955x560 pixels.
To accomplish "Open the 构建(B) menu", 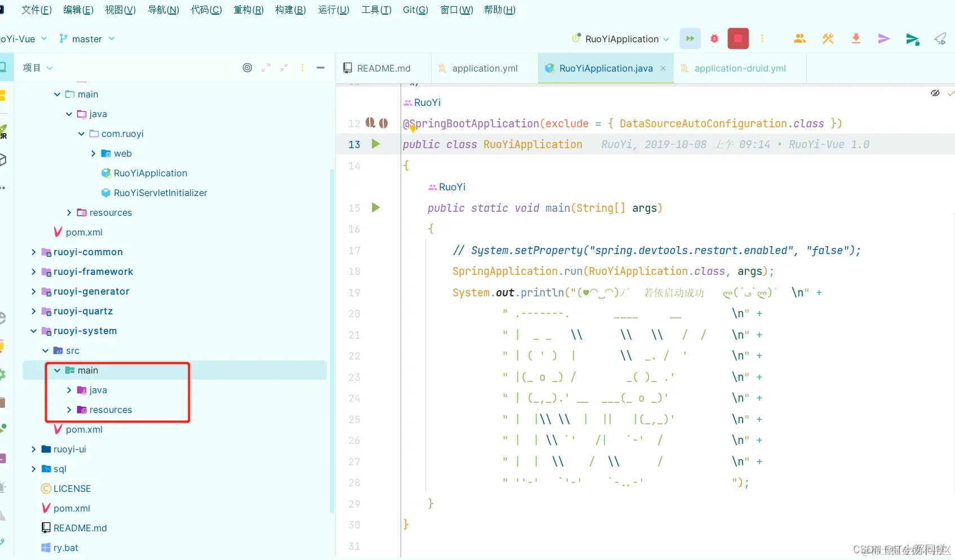I will pyautogui.click(x=291, y=10).
